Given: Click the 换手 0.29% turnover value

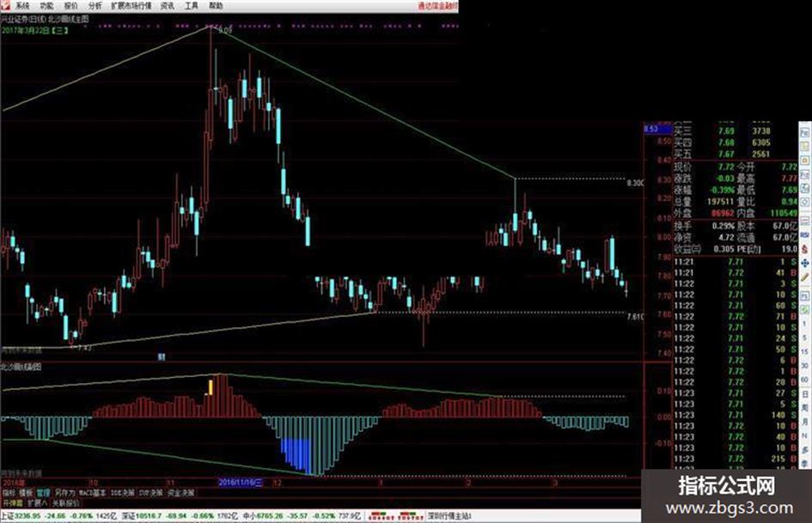Looking at the screenshot, I should [x=723, y=226].
